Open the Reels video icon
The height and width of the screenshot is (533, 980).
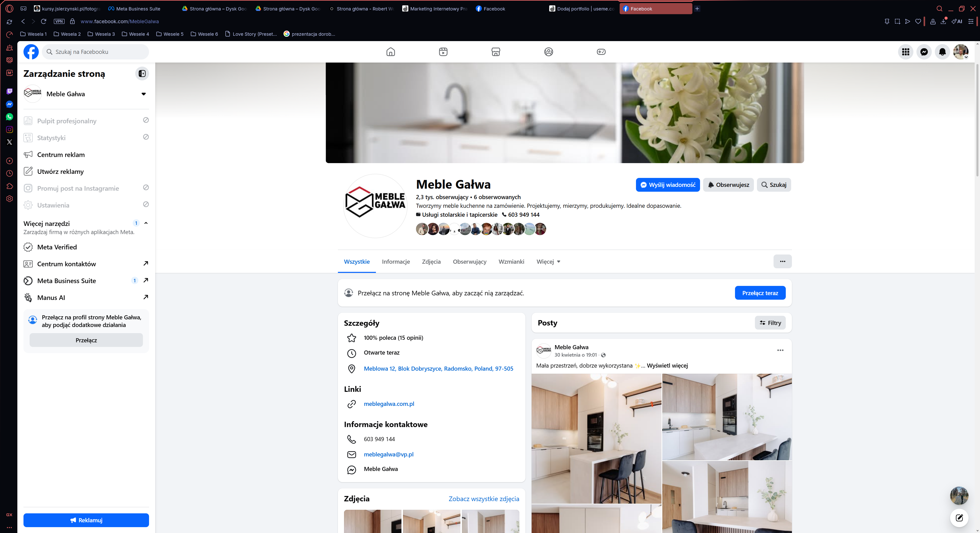(443, 52)
